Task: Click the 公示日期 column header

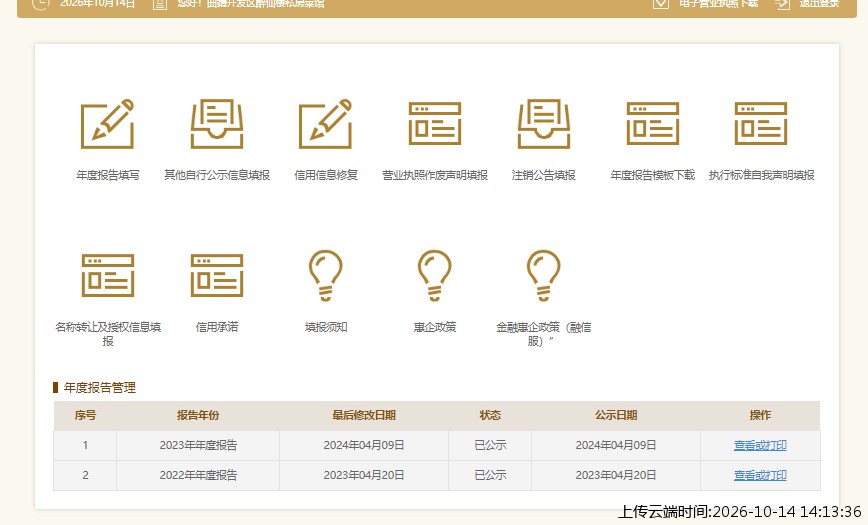Action: click(616, 415)
